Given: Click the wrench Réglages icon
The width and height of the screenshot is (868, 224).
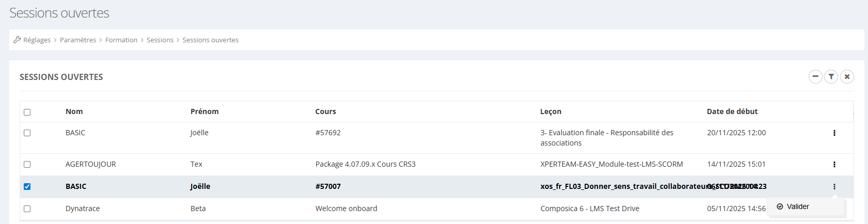Looking at the screenshot, I should click(x=17, y=40).
